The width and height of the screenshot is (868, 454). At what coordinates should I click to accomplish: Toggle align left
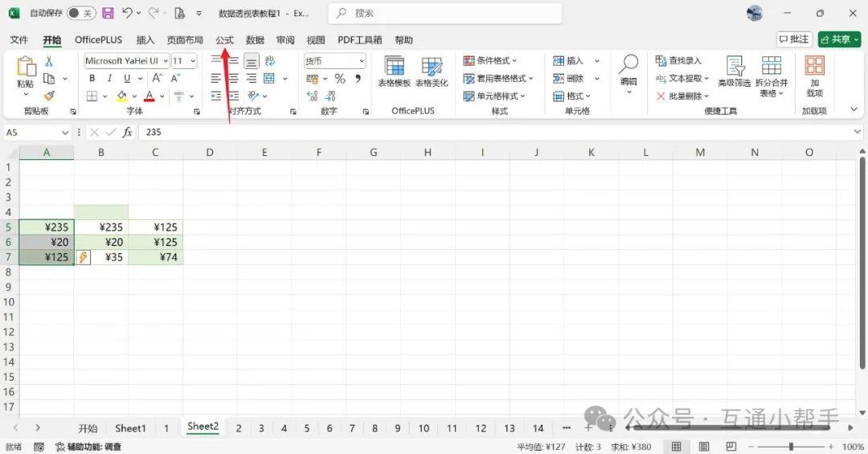(x=216, y=78)
